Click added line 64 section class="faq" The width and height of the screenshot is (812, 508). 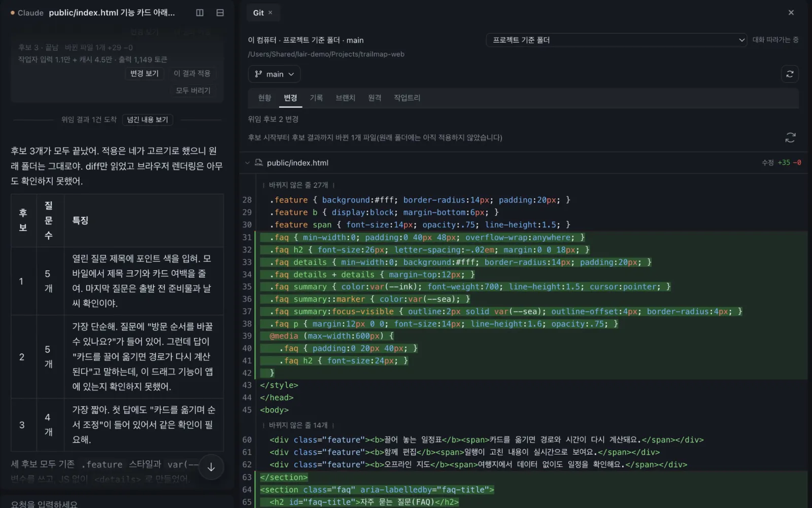tap(377, 490)
